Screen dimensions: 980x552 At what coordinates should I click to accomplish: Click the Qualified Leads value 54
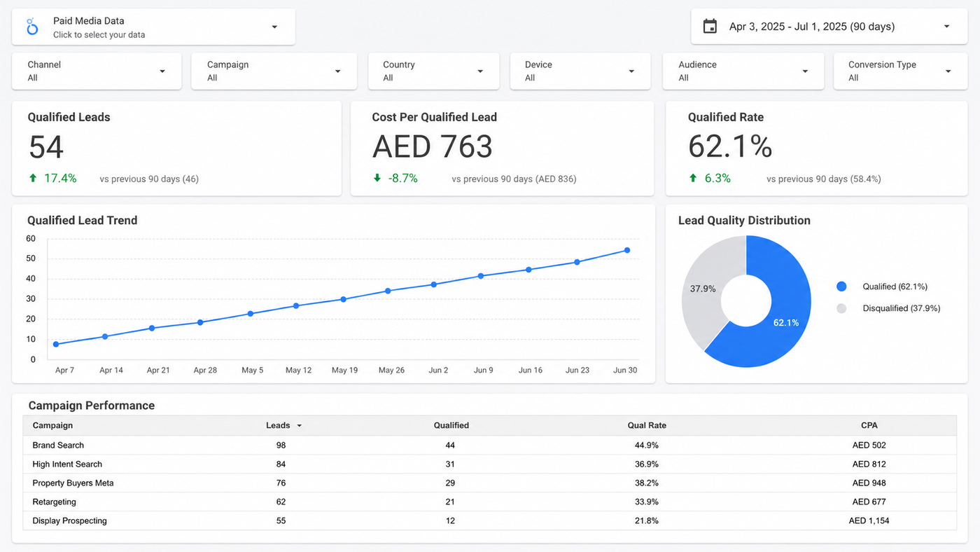(46, 147)
